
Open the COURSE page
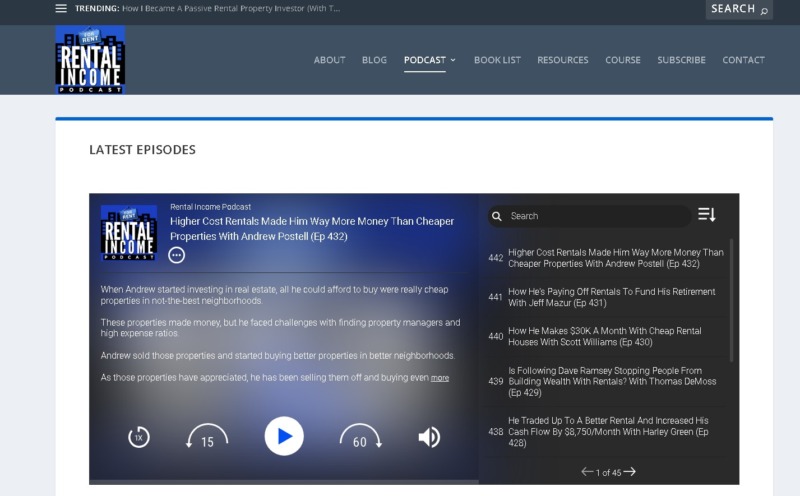click(623, 60)
